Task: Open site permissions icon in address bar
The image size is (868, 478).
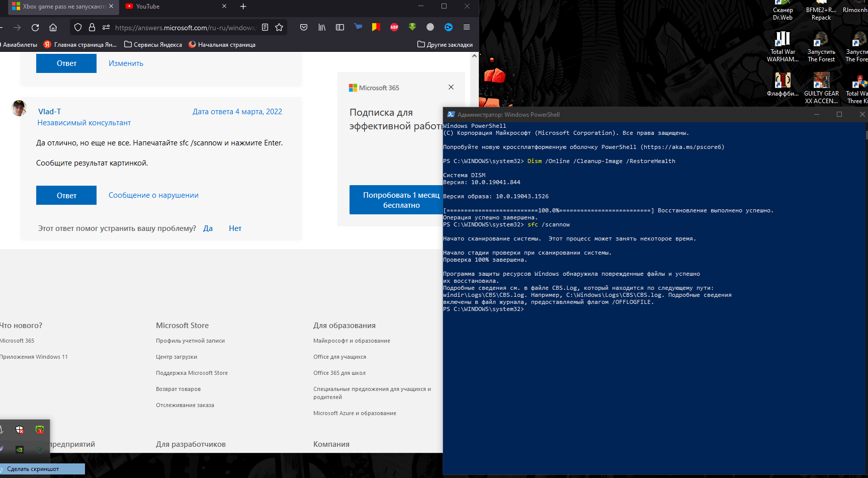Action: pyautogui.click(x=106, y=27)
